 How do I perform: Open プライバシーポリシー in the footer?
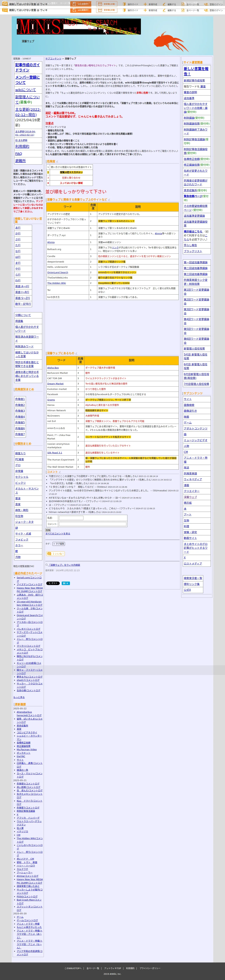(x=150, y=968)
